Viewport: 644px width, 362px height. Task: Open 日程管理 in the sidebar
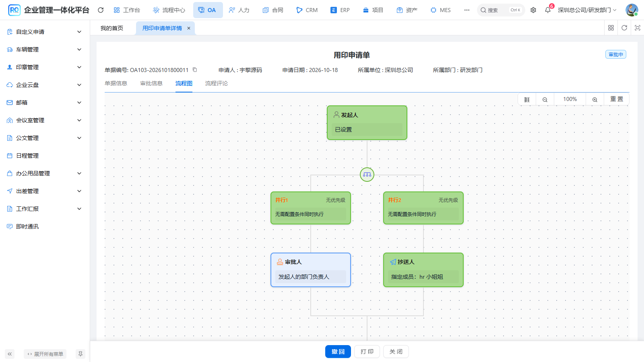click(45, 156)
